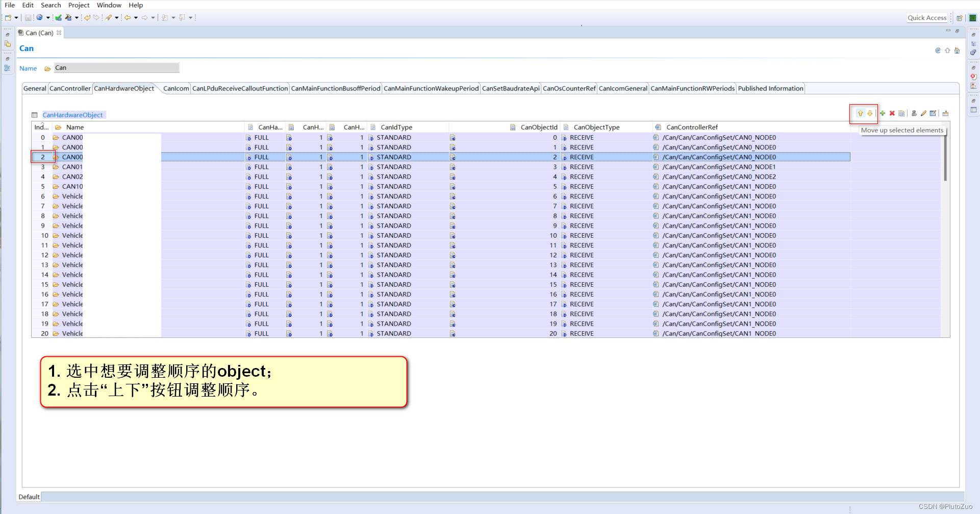This screenshot has width=980, height=514.
Task: Switch to CanLPduReceiveCalloutFunction tab
Action: pyautogui.click(x=240, y=88)
